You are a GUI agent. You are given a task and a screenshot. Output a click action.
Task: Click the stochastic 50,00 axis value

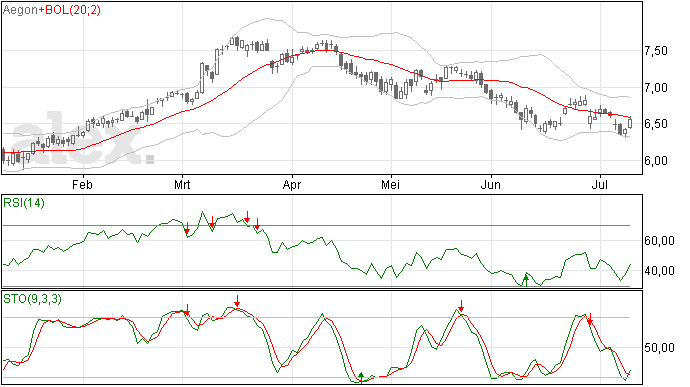pos(660,348)
